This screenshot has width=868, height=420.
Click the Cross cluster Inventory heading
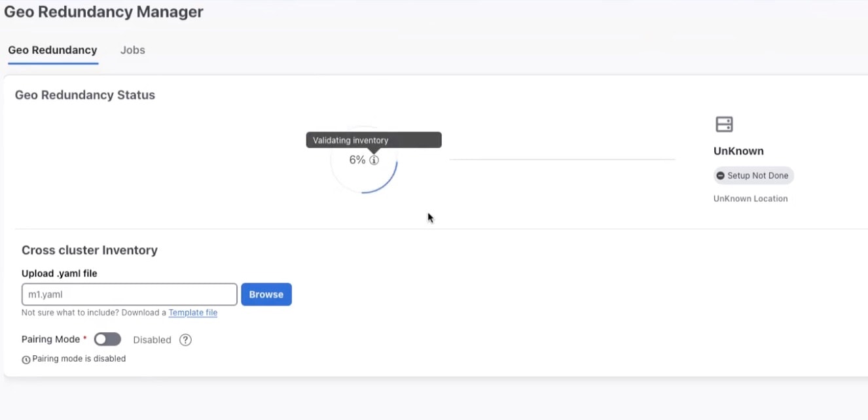[90, 251]
